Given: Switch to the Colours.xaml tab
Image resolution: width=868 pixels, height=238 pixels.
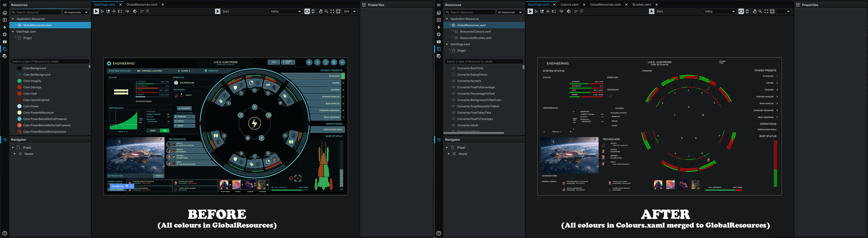Looking at the screenshot, I should pos(569,5).
